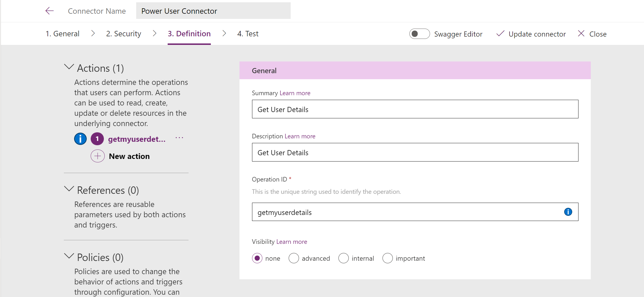
Task: Open the ellipsis menu for getmyuserdetails action
Action: pos(179,138)
